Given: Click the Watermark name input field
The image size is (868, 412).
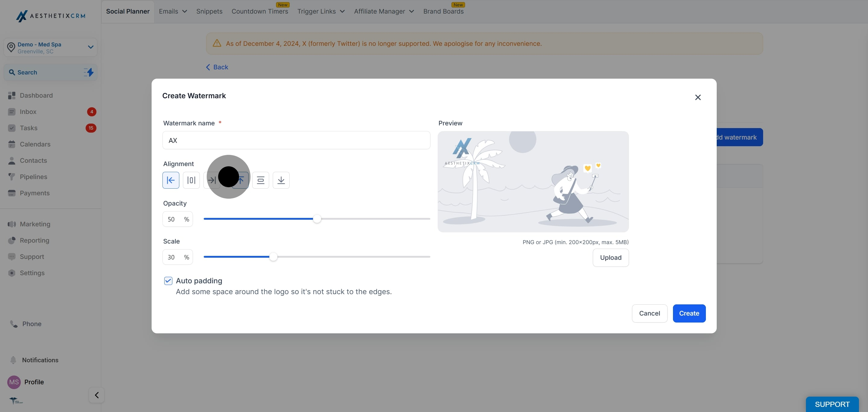Looking at the screenshot, I should coord(296,140).
